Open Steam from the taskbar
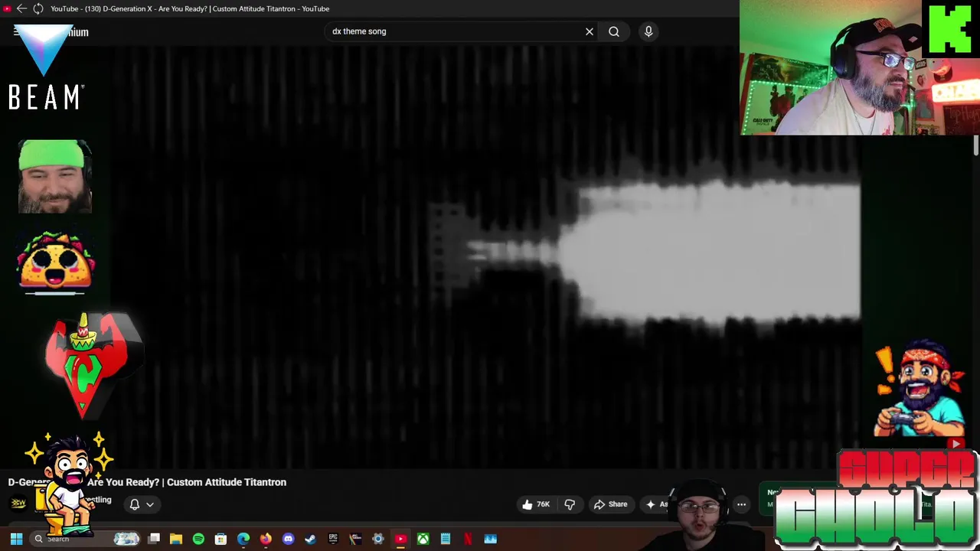 click(x=310, y=539)
